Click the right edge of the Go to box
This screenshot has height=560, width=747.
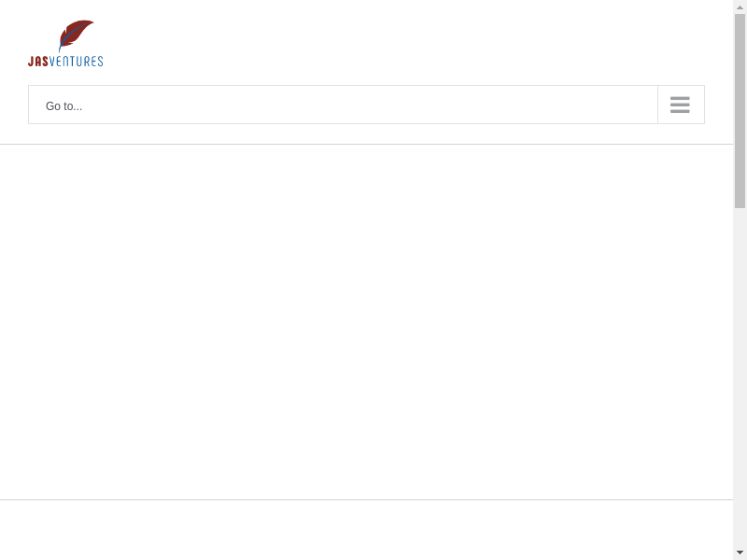coord(702,105)
